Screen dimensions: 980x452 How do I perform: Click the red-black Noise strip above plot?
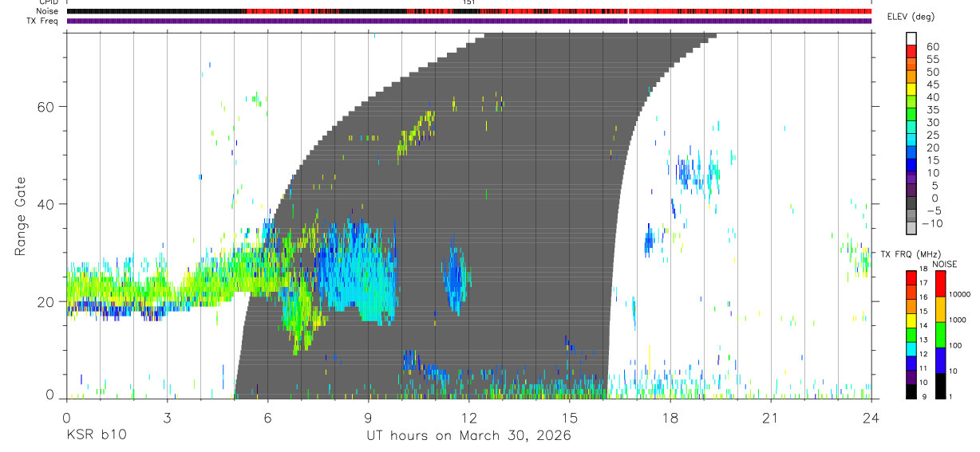pos(469,11)
